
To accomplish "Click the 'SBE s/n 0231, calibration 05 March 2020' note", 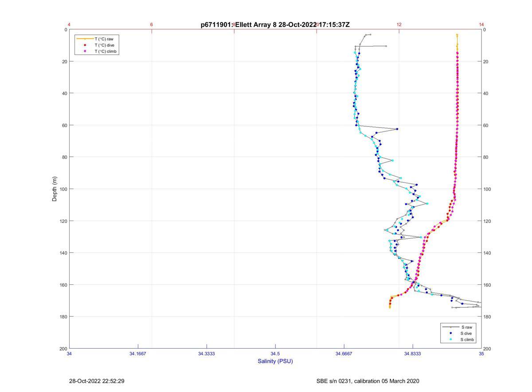I will point(368,381).
